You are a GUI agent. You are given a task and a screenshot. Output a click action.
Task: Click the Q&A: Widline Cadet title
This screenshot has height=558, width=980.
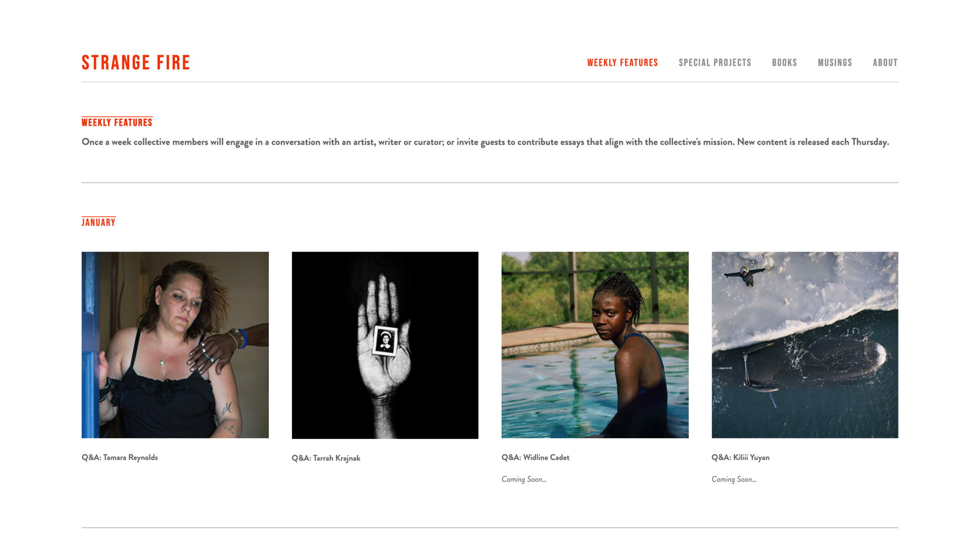click(x=535, y=457)
